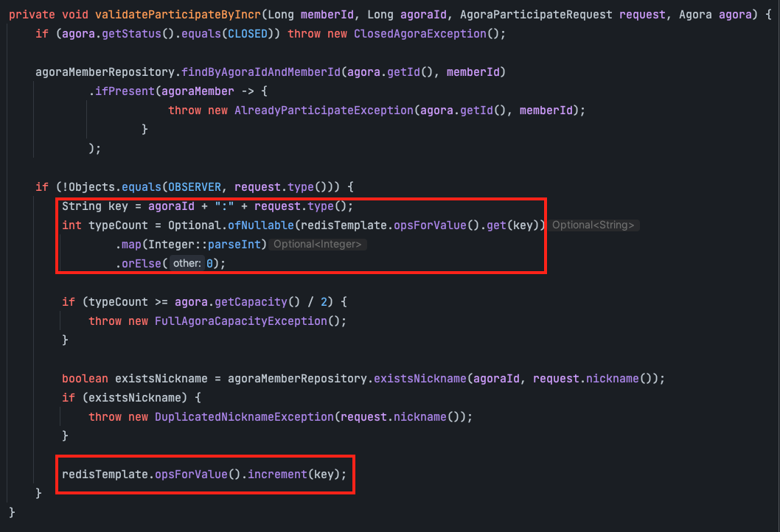Click the Optional<Integer> inlay hint
The height and width of the screenshot is (532, 780).
coord(317,245)
